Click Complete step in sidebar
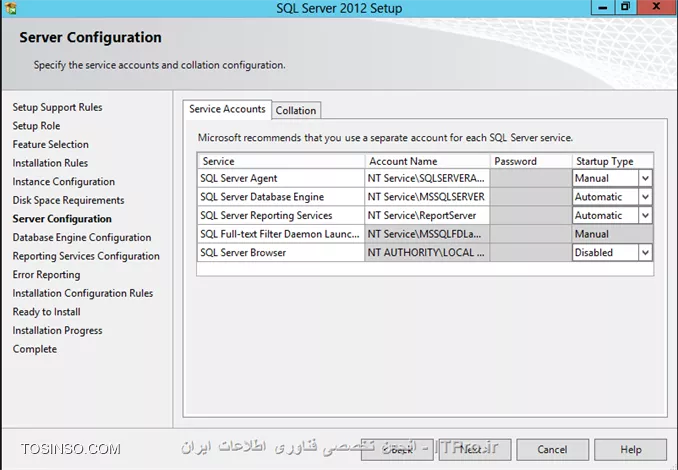Viewport: 678px width, 470px height. [x=35, y=349]
